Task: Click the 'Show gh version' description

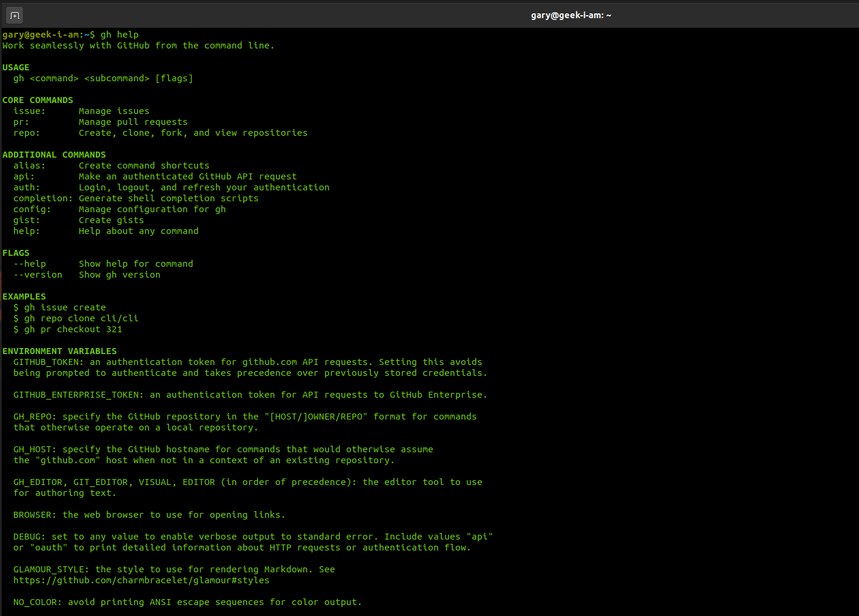Action: pos(119,275)
